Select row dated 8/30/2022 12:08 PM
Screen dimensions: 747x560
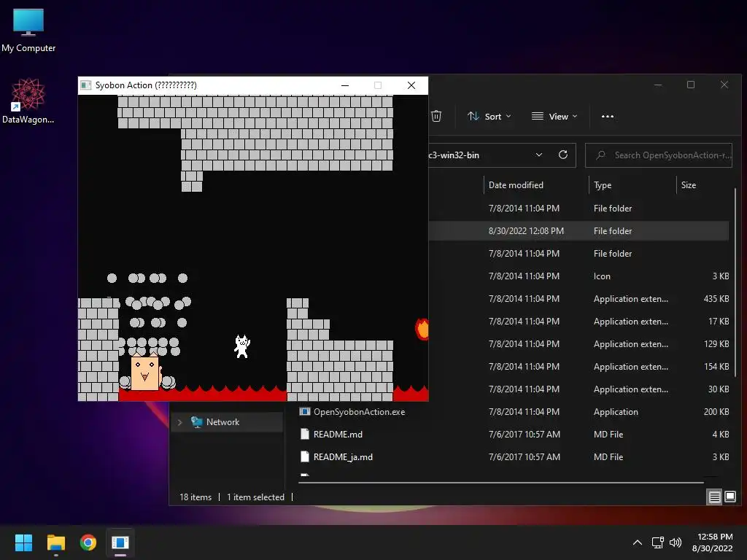tap(578, 231)
